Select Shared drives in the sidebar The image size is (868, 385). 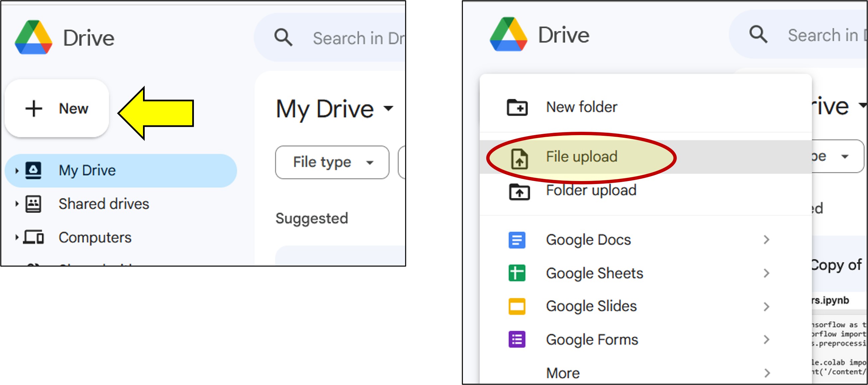pyautogui.click(x=103, y=204)
